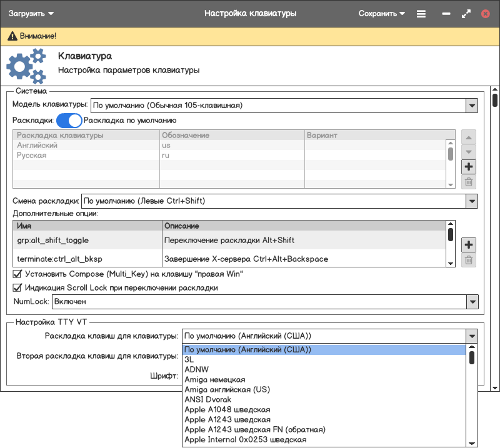Screen dimensions: 500x448
Task: Open the Сохранить menu
Action: (x=381, y=13)
